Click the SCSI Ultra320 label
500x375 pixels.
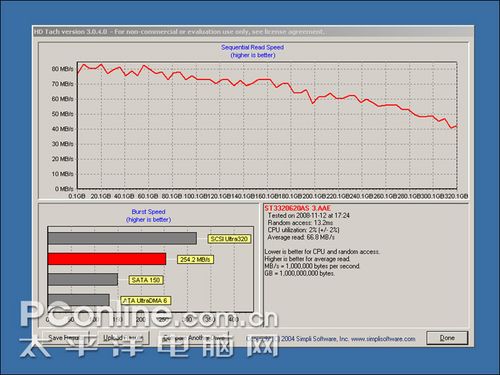[229, 239]
